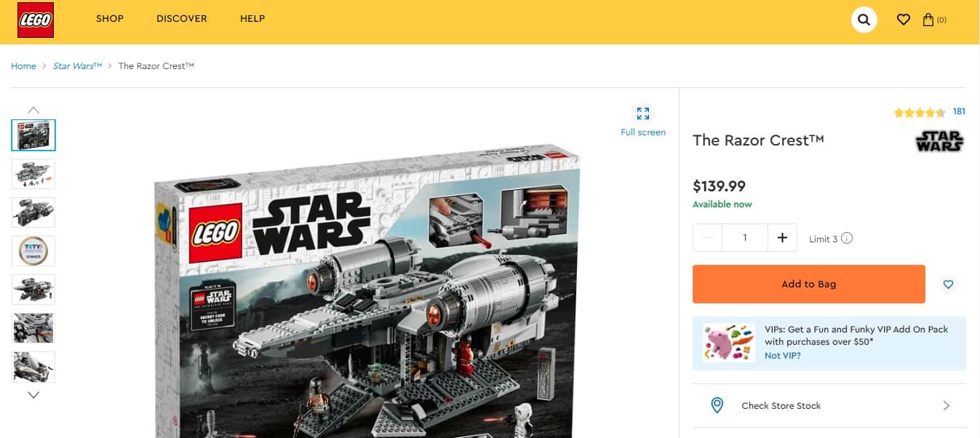
Task: Open the SHOP menu
Action: (110, 18)
